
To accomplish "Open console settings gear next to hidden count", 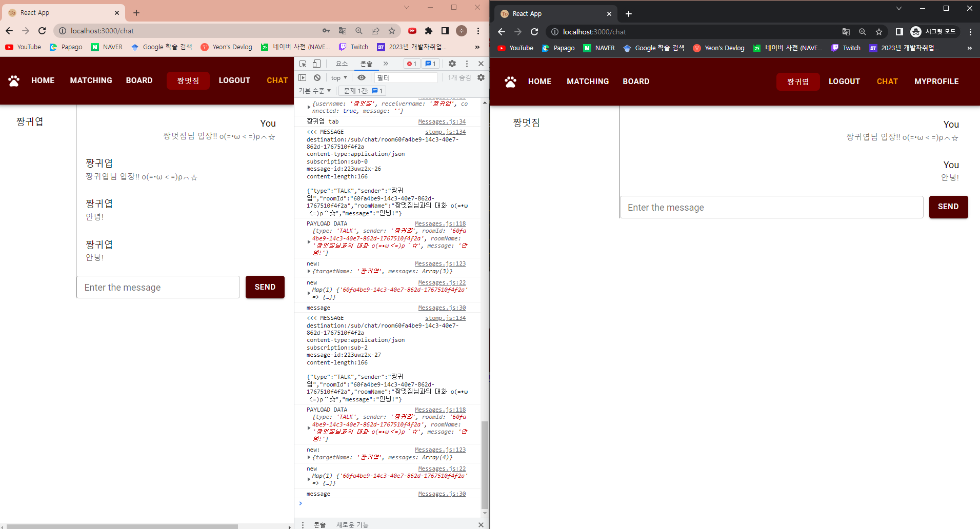I will pyautogui.click(x=481, y=77).
